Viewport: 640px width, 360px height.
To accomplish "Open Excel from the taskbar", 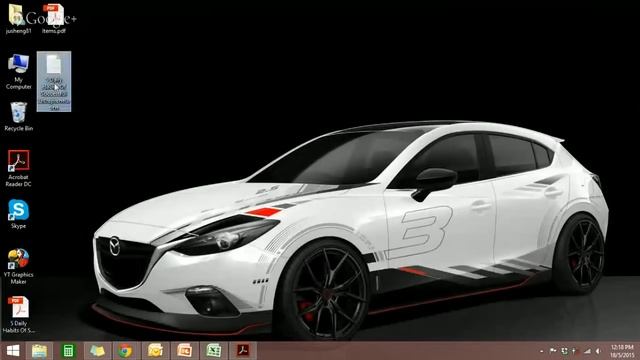I will (x=213, y=351).
